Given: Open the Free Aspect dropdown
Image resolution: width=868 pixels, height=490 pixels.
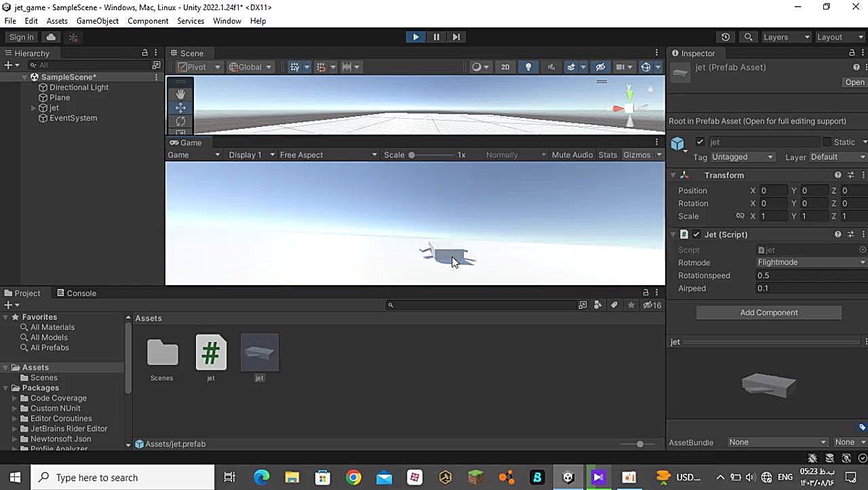Looking at the screenshot, I should click(x=328, y=155).
